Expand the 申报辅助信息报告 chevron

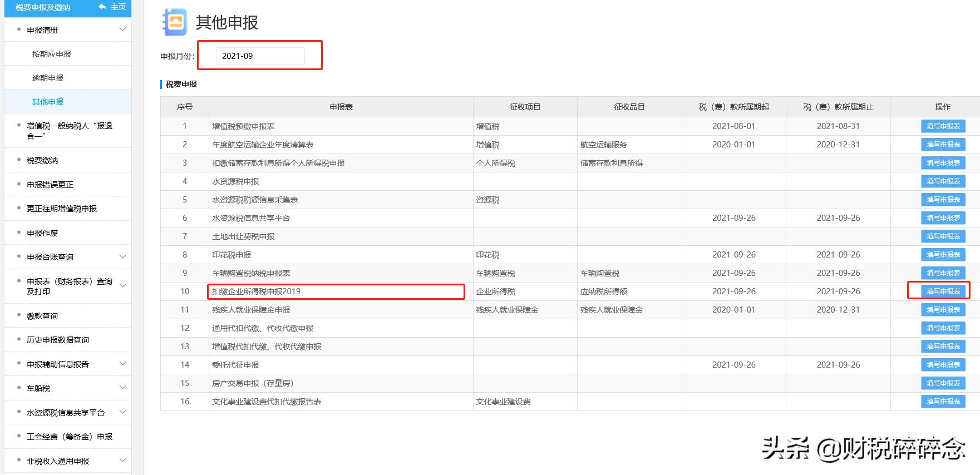pos(123,364)
